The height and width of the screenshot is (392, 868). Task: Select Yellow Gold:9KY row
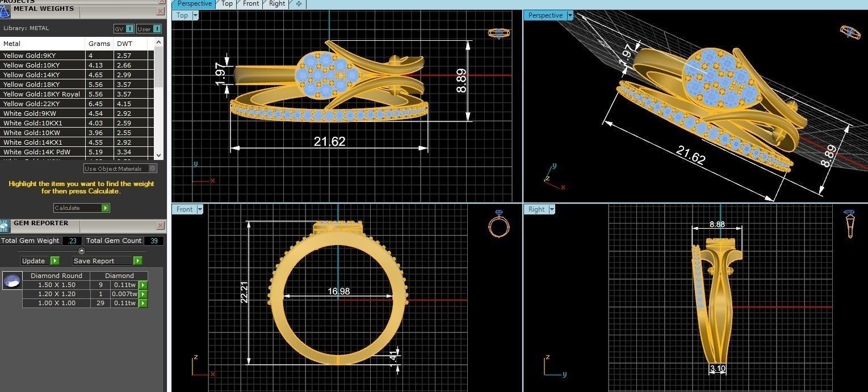[77, 56]
